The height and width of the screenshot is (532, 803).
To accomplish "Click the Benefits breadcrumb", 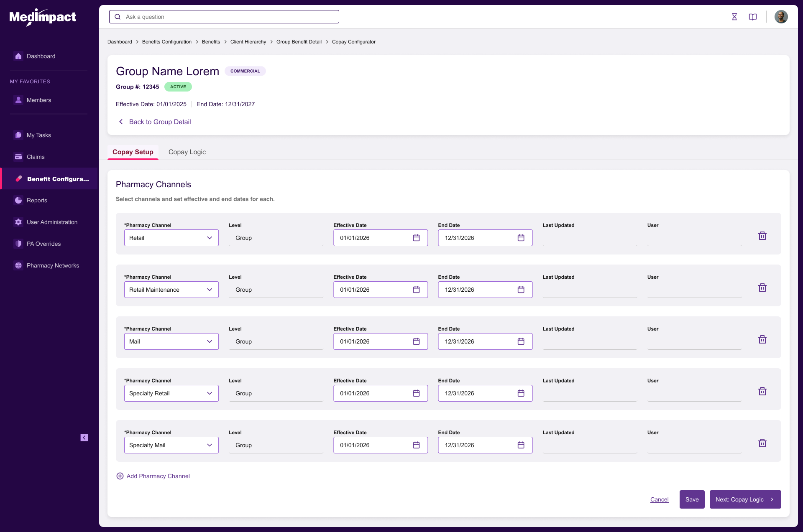I will point(211,42).
